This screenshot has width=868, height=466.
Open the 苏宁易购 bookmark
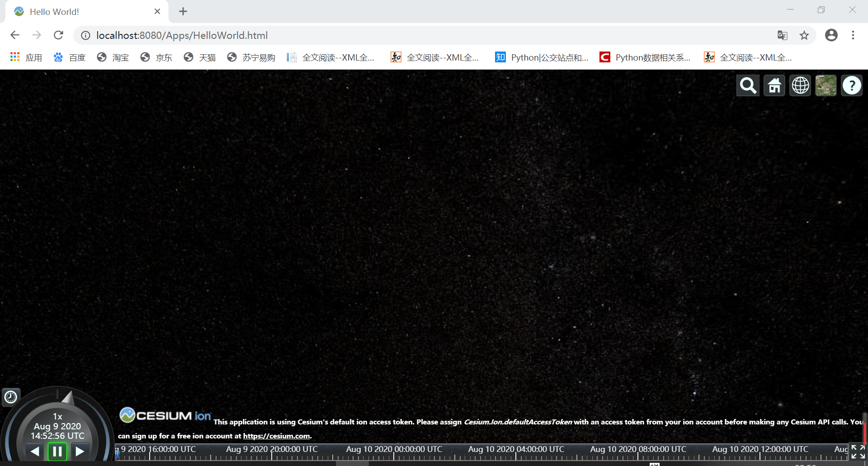pos(251,57)
